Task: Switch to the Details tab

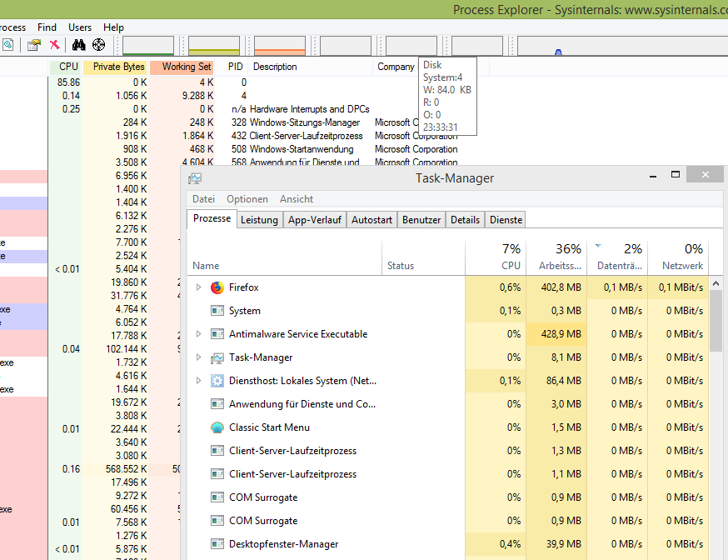Action: click(465, 220)
